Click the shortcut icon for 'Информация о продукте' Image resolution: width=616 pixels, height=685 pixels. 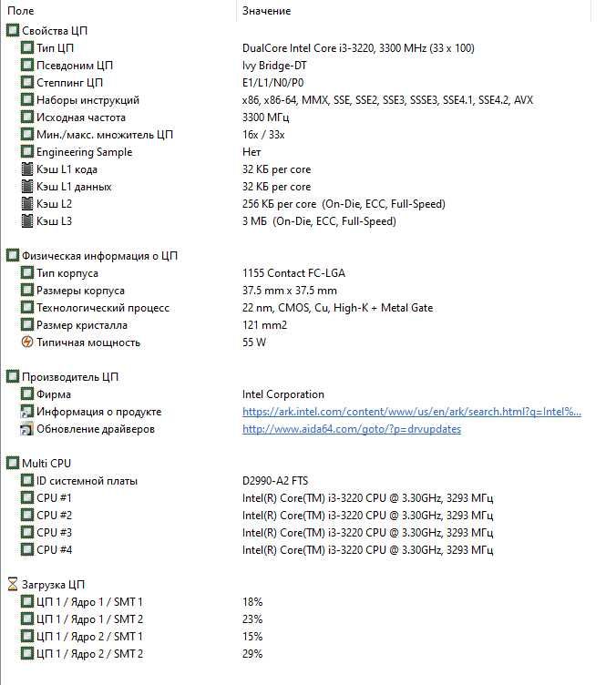click(27, 412)
